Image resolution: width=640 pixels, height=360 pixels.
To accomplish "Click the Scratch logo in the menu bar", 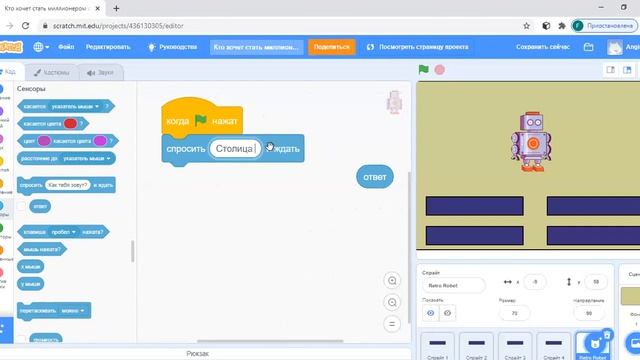I will 11,47.
